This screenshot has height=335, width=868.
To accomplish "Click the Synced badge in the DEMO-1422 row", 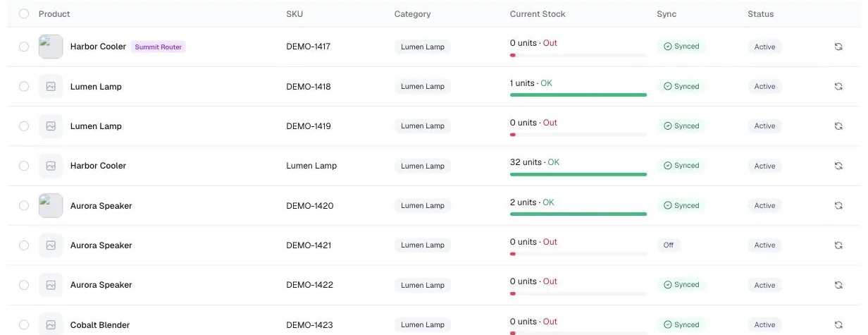I will (x=681, y=285).
